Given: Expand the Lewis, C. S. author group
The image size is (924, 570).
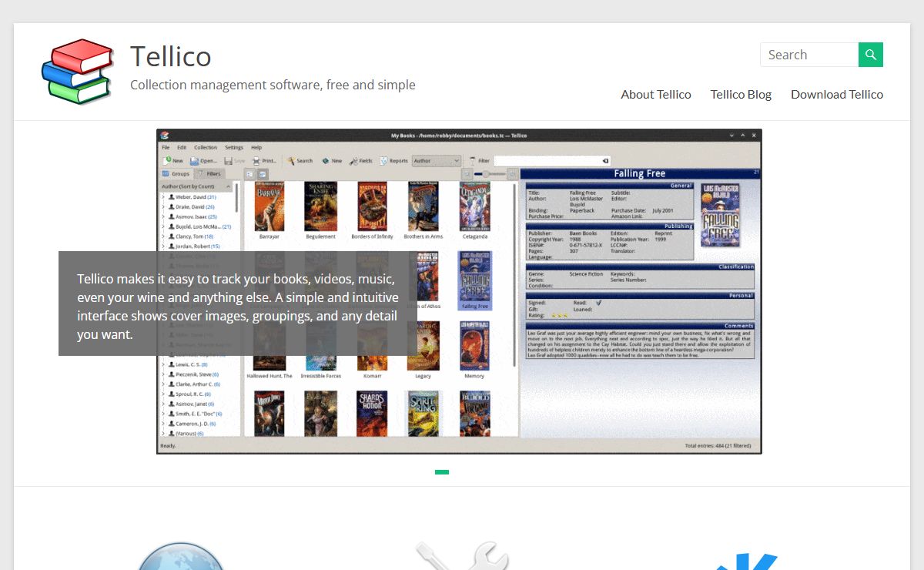Looking at the screenshot, I should 163,364.
